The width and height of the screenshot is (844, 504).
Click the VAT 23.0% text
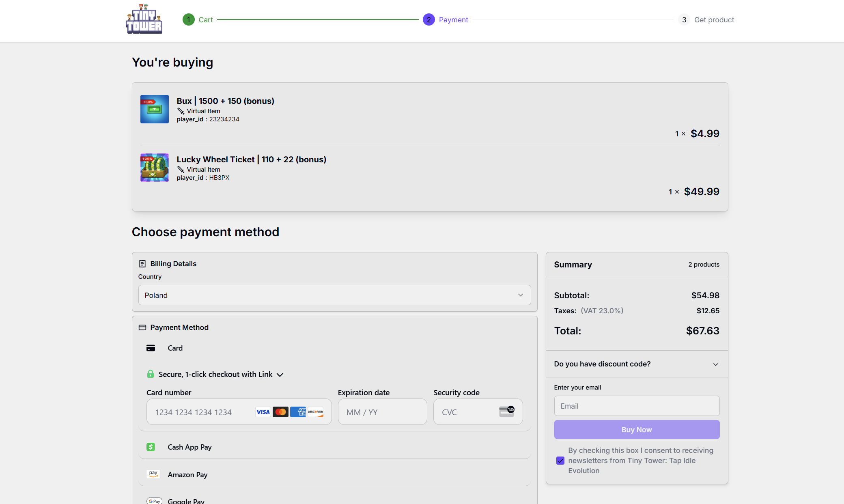point(602,311)
